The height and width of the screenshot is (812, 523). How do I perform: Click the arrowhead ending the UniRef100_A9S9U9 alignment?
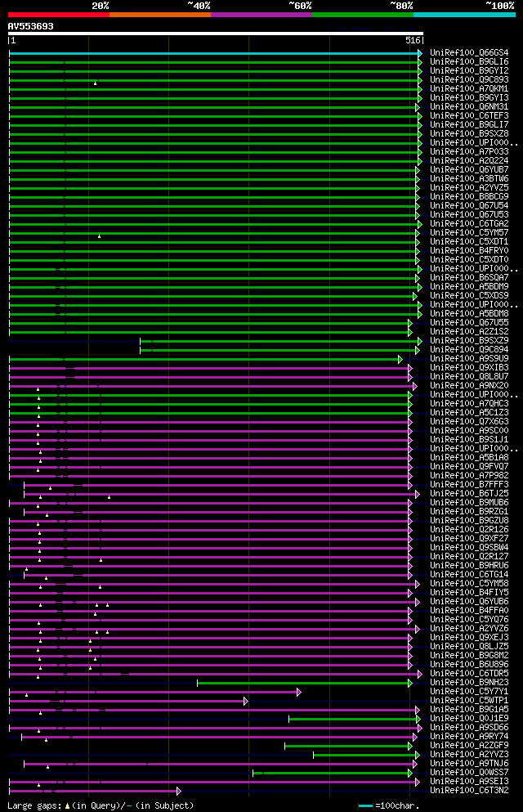tap(400, 359)
